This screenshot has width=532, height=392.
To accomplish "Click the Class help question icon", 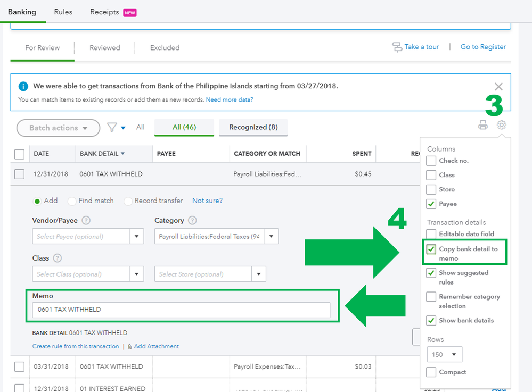I will coord(58,258).
